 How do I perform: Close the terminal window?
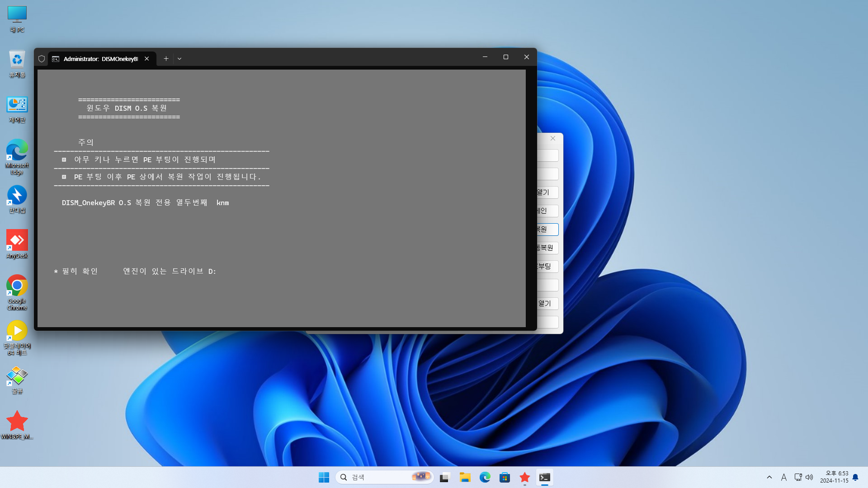(x=527, y=57)
